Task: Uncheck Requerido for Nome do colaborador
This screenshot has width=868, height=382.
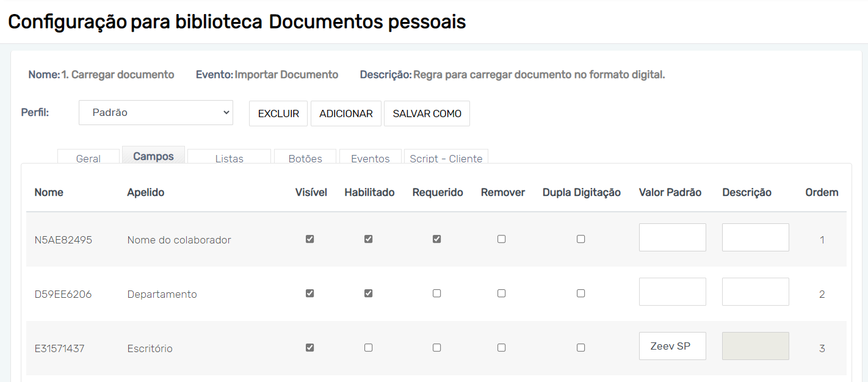Action: tap(436, 239)
